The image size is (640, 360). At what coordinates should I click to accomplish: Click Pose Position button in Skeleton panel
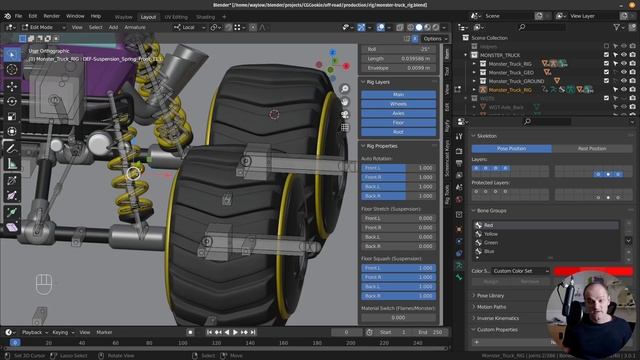pyautogui.click(x=511, y=149)
